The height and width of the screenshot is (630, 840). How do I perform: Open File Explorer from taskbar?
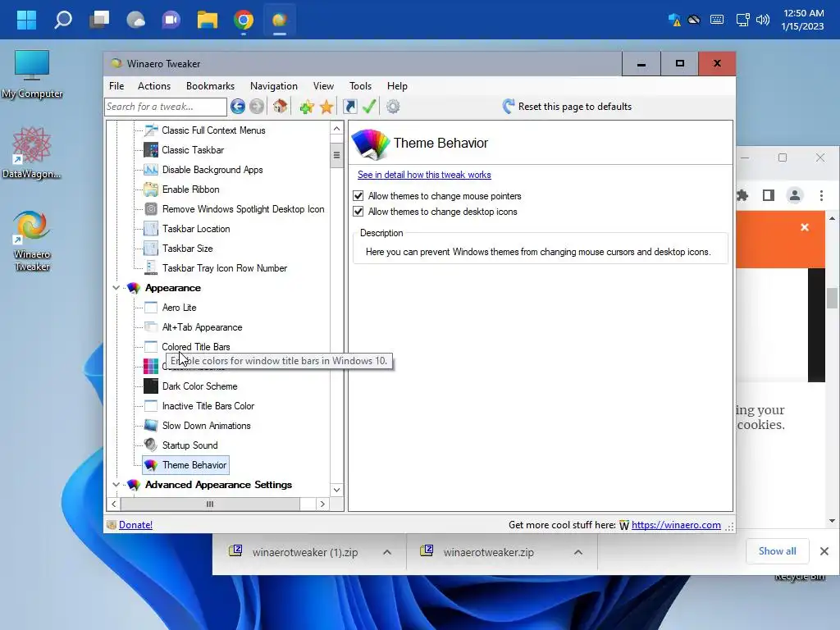point(208,21)
